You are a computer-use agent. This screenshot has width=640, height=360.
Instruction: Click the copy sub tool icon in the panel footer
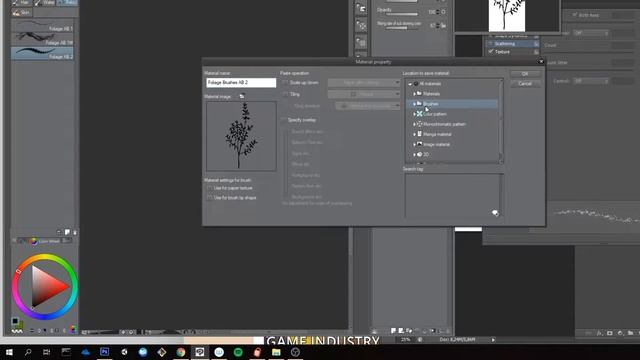(67, 232)
